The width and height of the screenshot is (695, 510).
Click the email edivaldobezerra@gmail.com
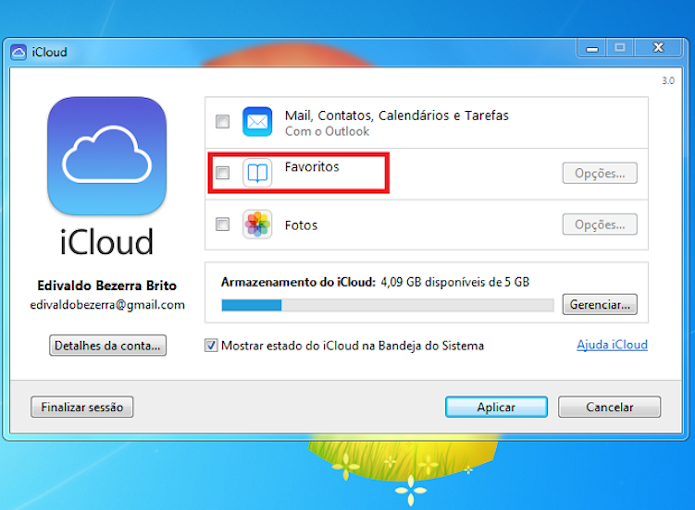click(x=107, y=305)
